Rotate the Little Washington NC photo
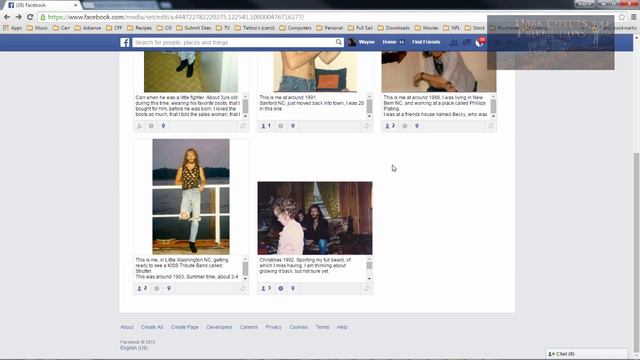The image size is (640, 360). (243, 289)
